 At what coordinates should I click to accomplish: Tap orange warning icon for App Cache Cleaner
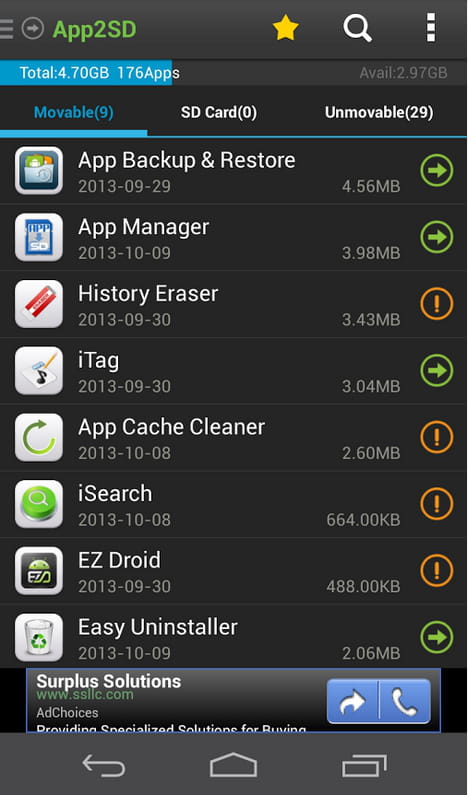tap(437, 437)
